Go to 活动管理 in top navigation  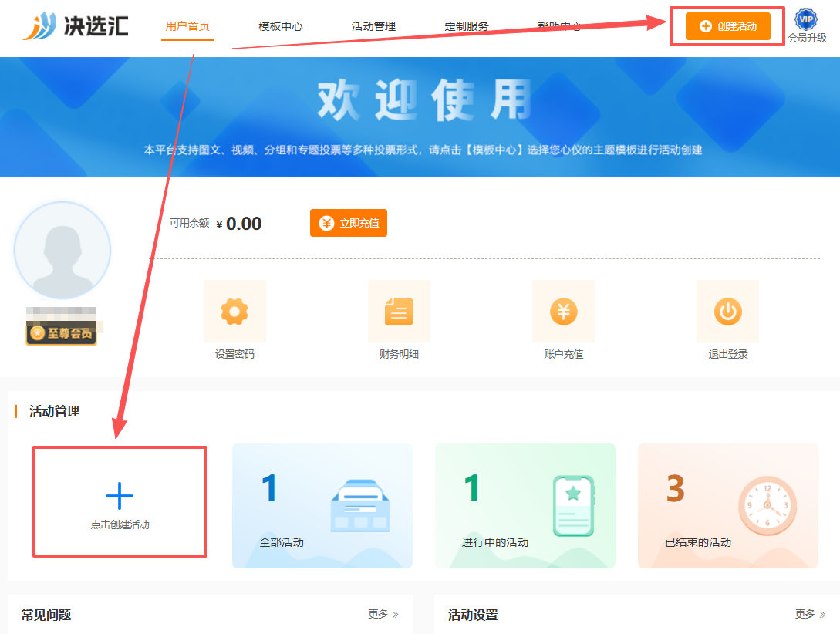click(x=373, y=26)
